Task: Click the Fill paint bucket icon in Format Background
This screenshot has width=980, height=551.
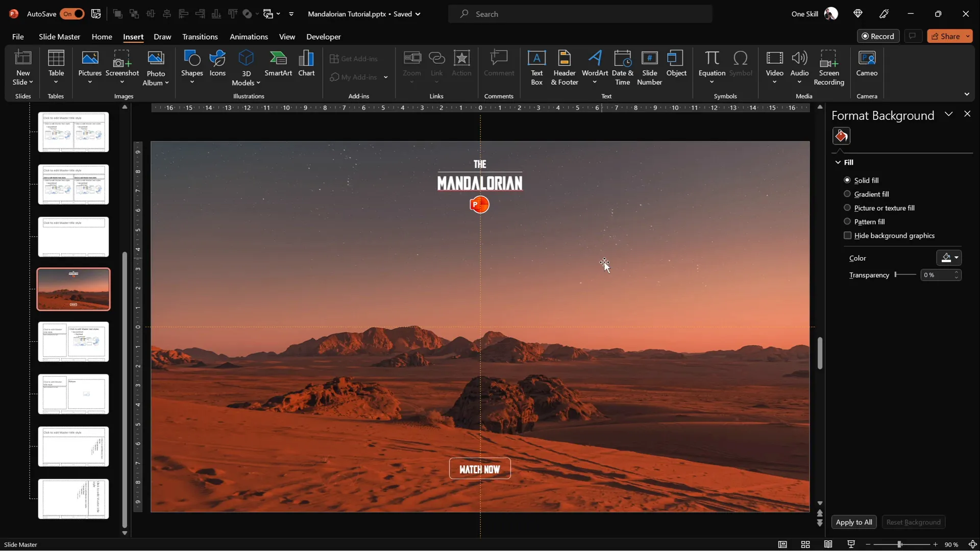Action: tap(841, 136)
